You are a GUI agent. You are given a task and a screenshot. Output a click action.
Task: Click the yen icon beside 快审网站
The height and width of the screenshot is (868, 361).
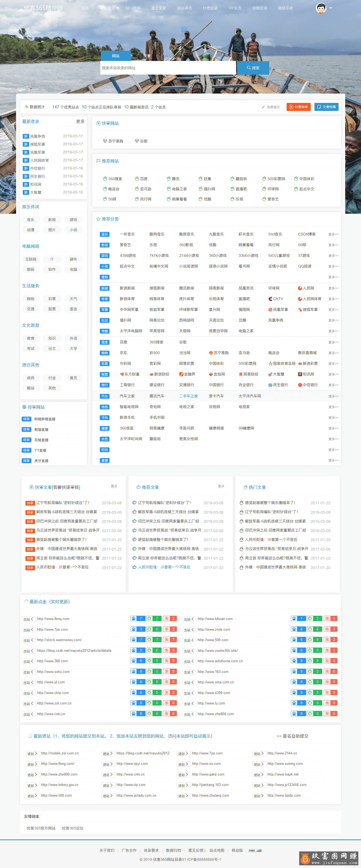click(98, 123)
